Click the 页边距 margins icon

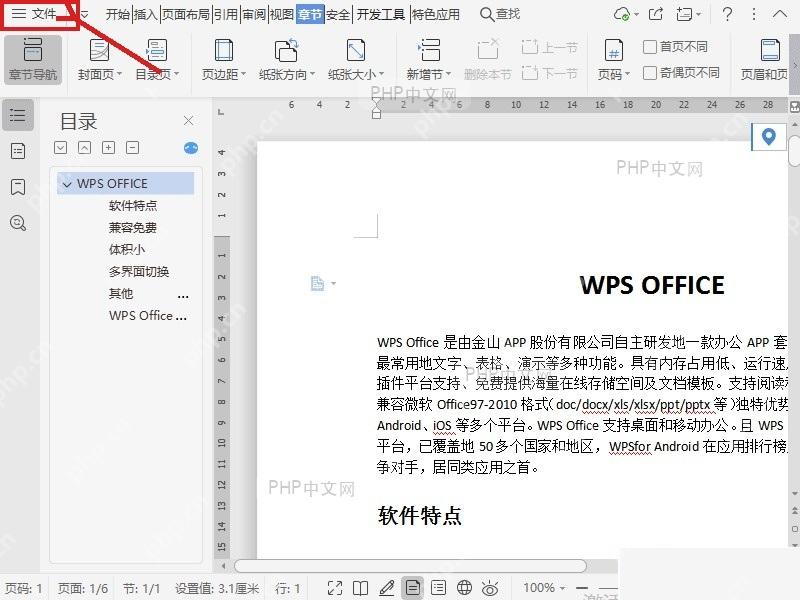tap(223, 51)
